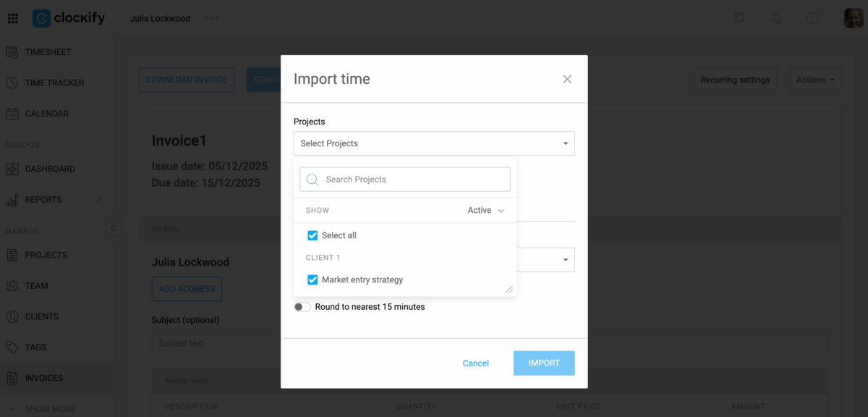Open the Clients page

[x=46, y=316]
